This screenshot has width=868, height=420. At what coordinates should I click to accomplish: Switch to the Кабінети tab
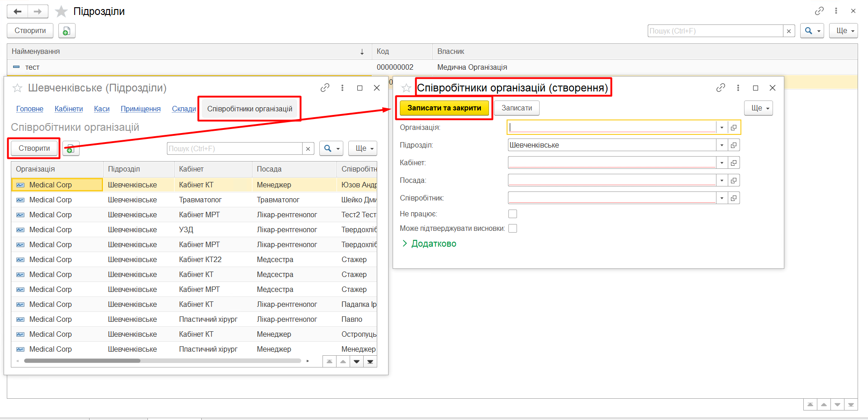tap(69, 109)
